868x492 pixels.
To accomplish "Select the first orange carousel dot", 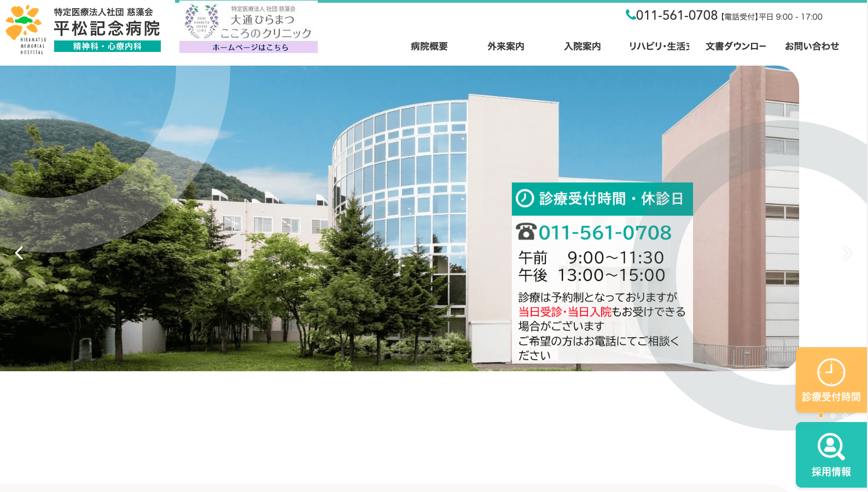I will pyautogui.click(x=821, y=415).
